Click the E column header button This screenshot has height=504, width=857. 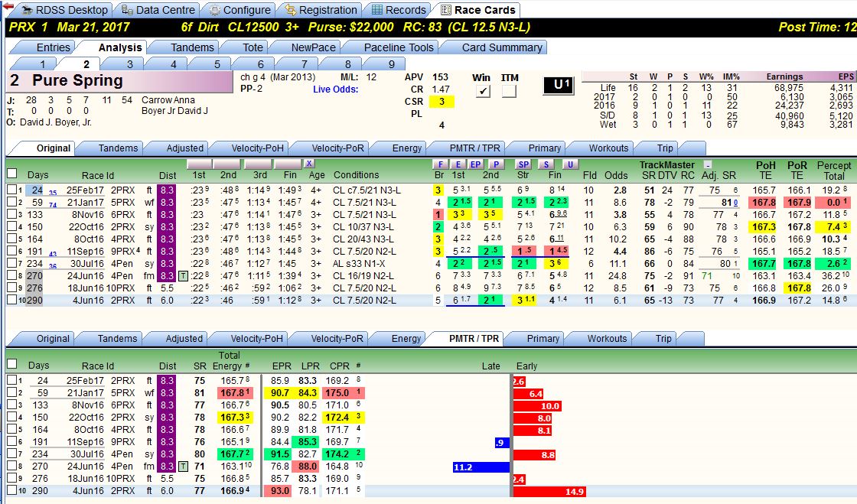pyautogui.click(x=458, y=164)
